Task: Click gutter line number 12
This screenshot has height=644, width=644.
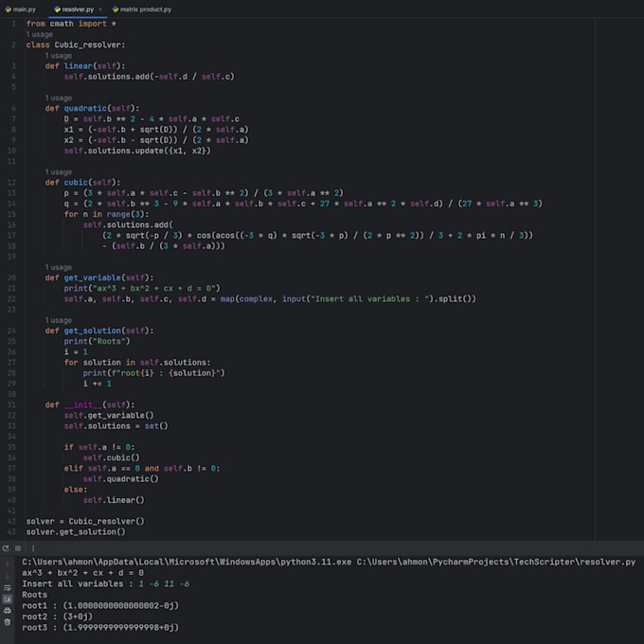Action: 11,183
